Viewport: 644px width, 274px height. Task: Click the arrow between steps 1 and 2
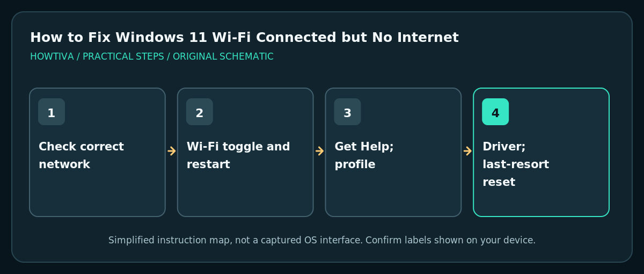(x=172, y=151)
